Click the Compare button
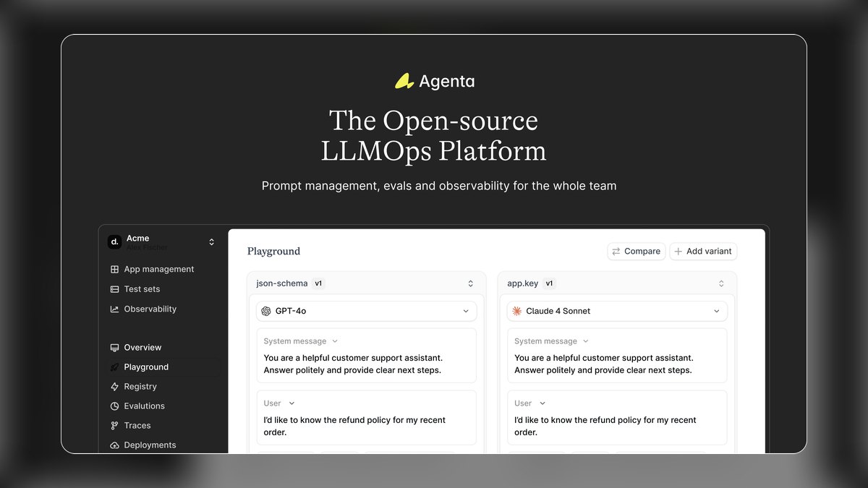The image size is (868, 488). (637, 252)
